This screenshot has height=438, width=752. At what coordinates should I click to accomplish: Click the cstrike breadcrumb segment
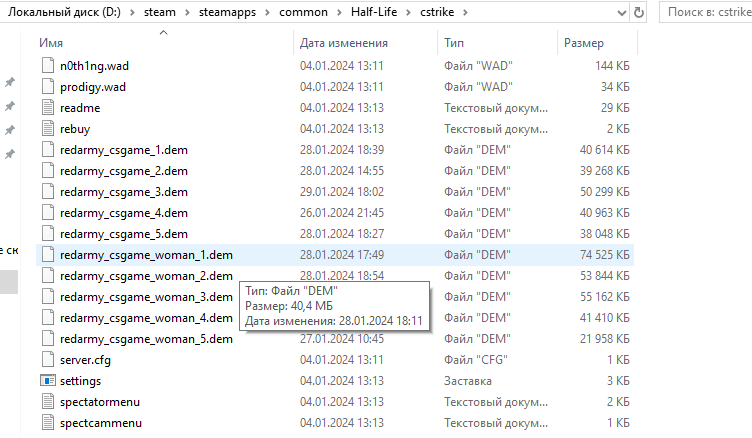pyautogui.click(x=437, y=12)
